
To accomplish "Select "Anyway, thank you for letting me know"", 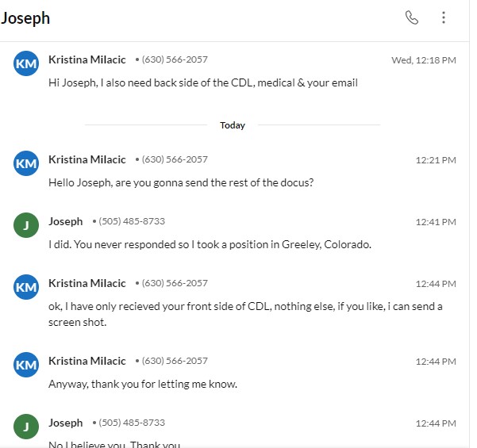I will click(143, 384).
